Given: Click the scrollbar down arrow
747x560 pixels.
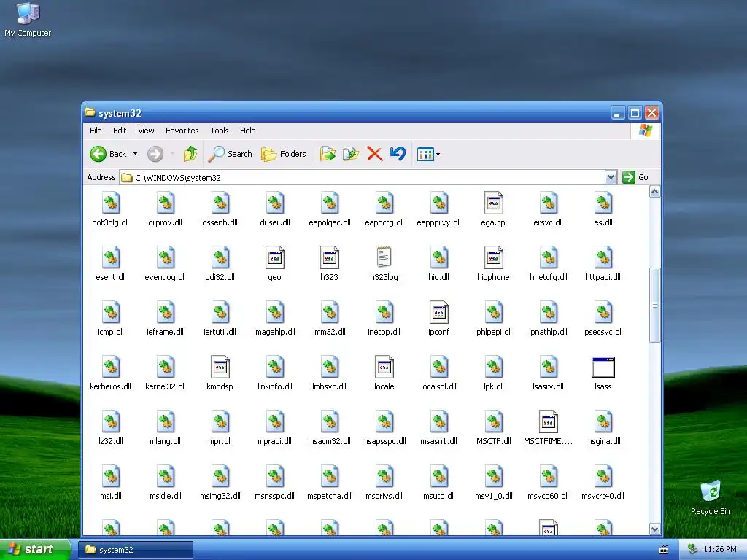Looking at the screenshot, I should pos(654,529).
